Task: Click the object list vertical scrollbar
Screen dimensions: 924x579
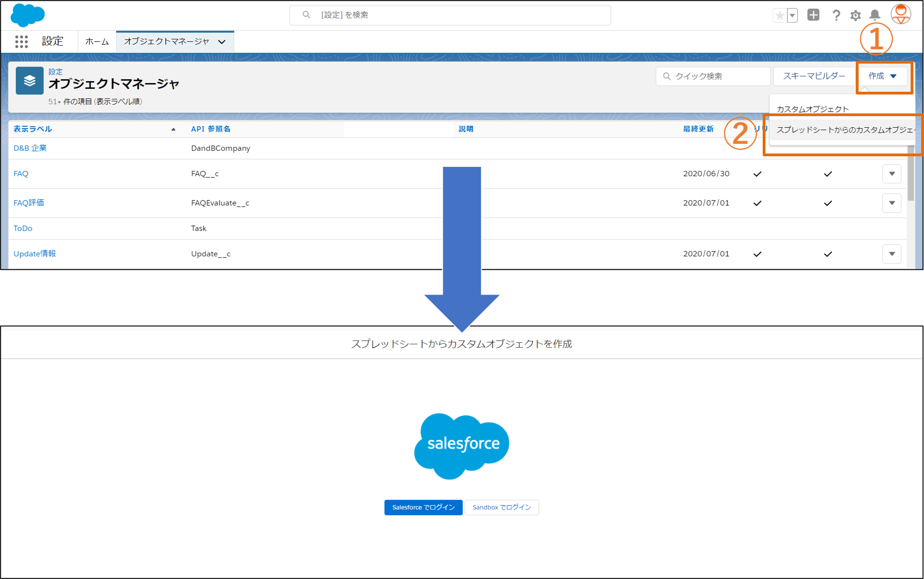Action: 911,173
